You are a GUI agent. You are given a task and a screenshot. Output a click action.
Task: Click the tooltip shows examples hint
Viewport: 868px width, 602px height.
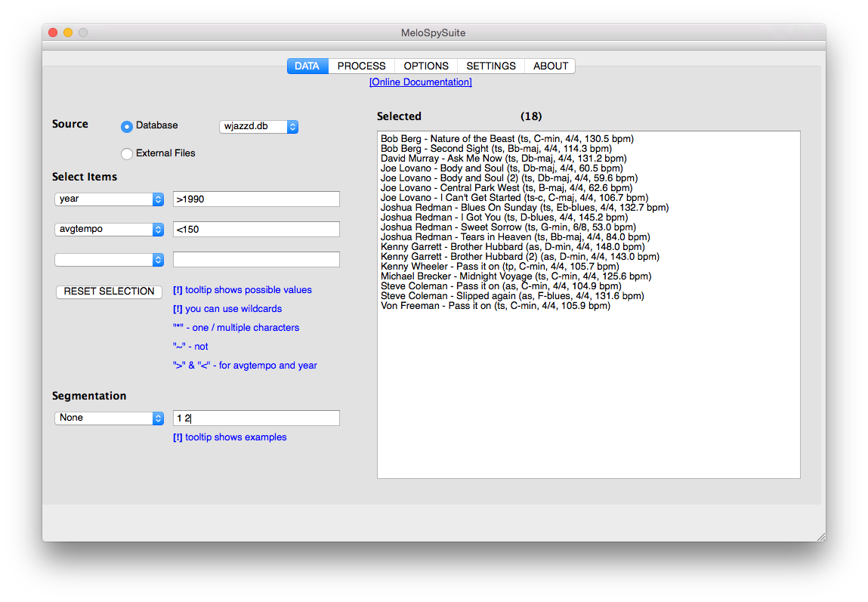(230, 437)
